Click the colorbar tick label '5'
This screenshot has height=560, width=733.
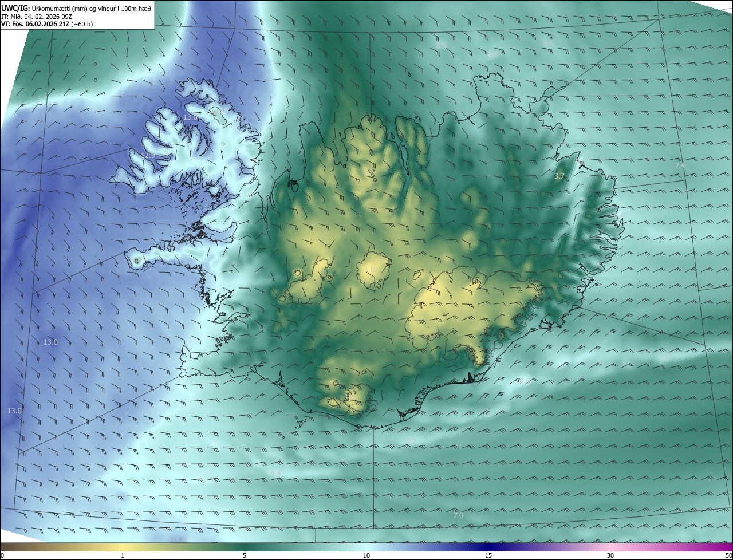[245, 555]
